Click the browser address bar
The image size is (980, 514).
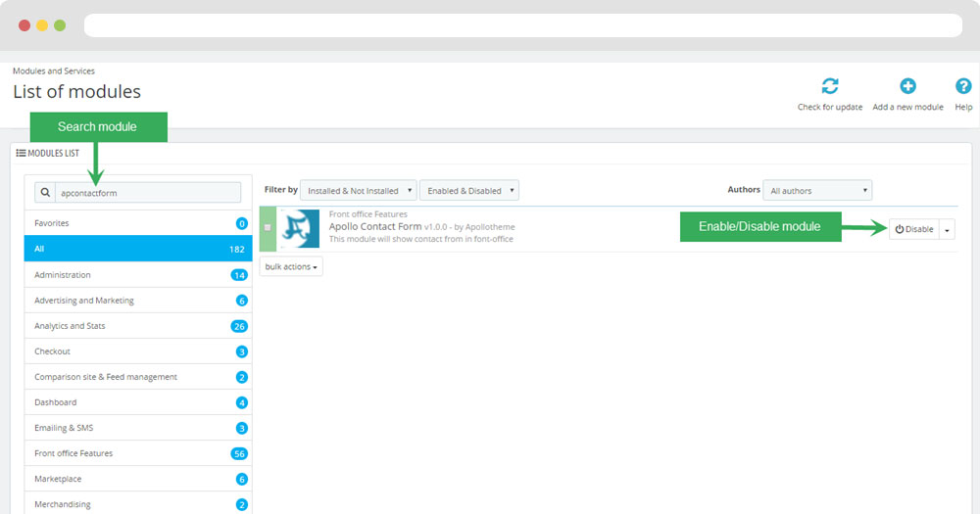point(523,25)
